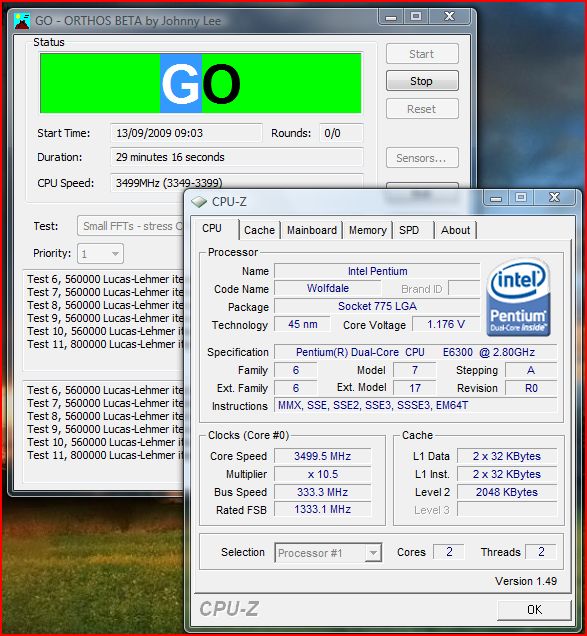The image size is (587, 636).
Task: Click 'Test 6' row in upper ORTHOS log
Action: coord(105,279)
